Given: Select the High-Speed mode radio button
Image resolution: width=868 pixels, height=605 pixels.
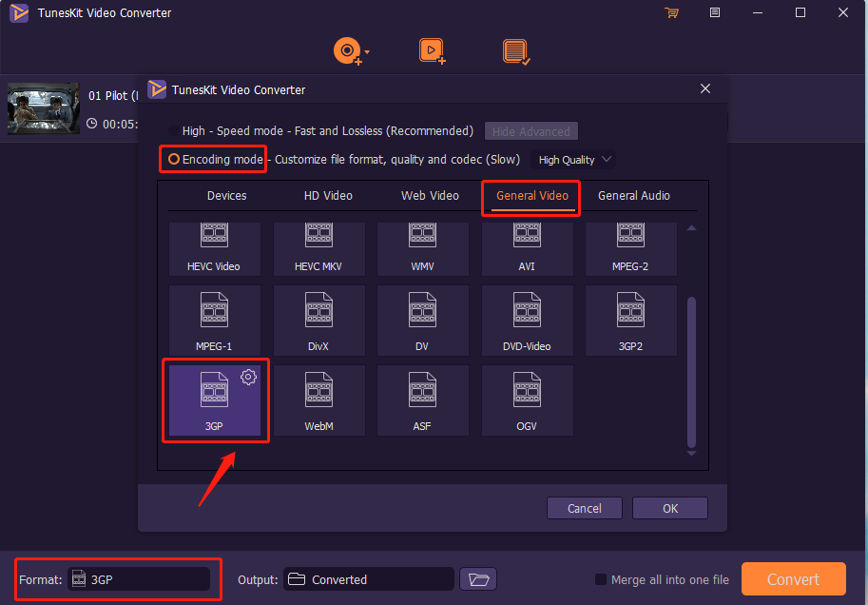Looking at the screenshot, I should coord(174,130).
